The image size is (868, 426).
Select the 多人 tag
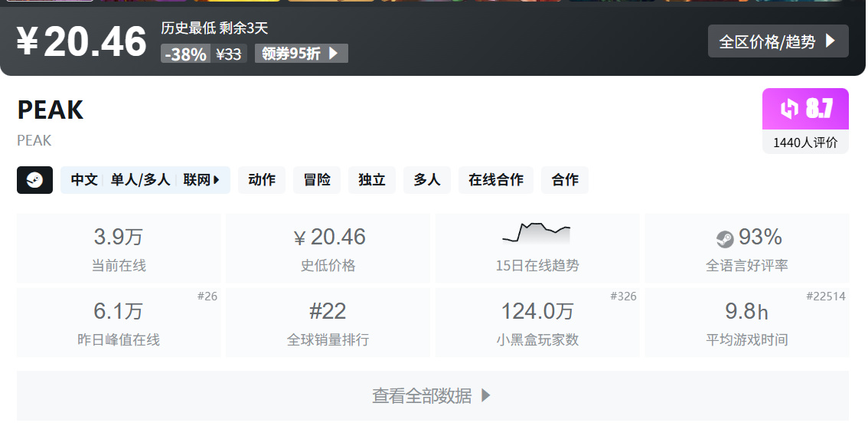(x=427, y=180)
